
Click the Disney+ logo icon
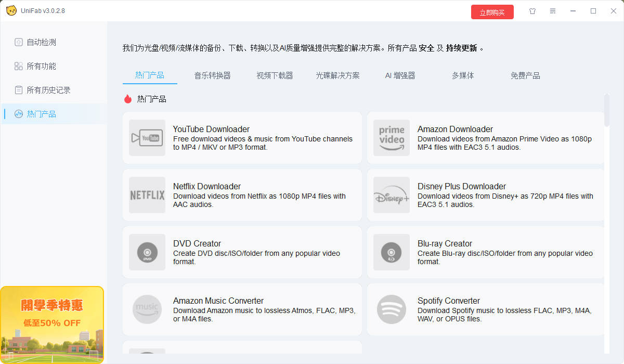tap(391, 195)
